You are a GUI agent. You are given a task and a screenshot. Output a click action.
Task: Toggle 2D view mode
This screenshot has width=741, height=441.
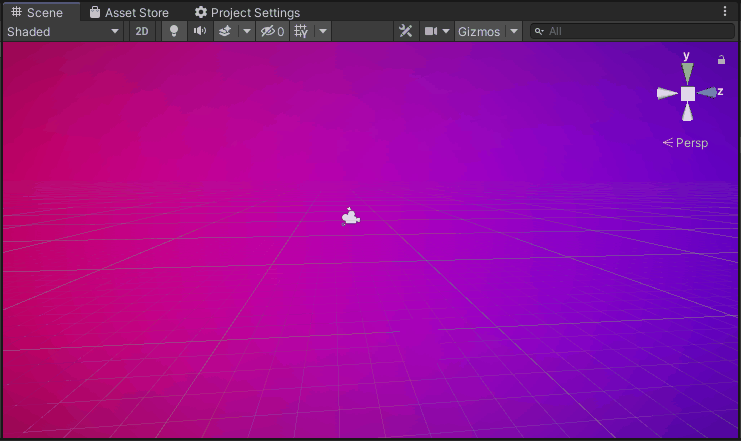point(143,31)
